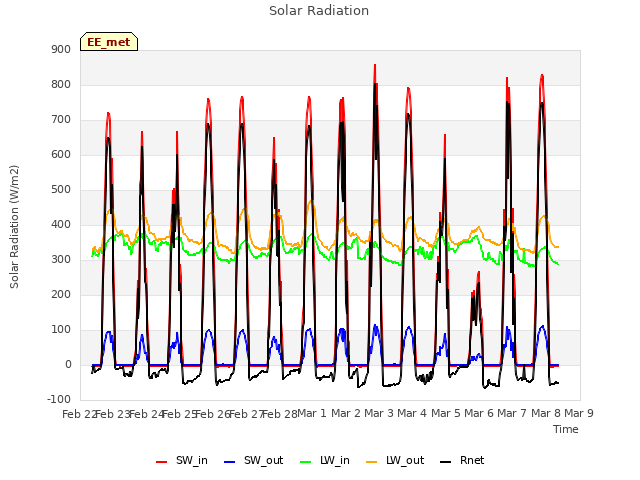Click the red SW_in legend swatch

(x=162, y=462)
